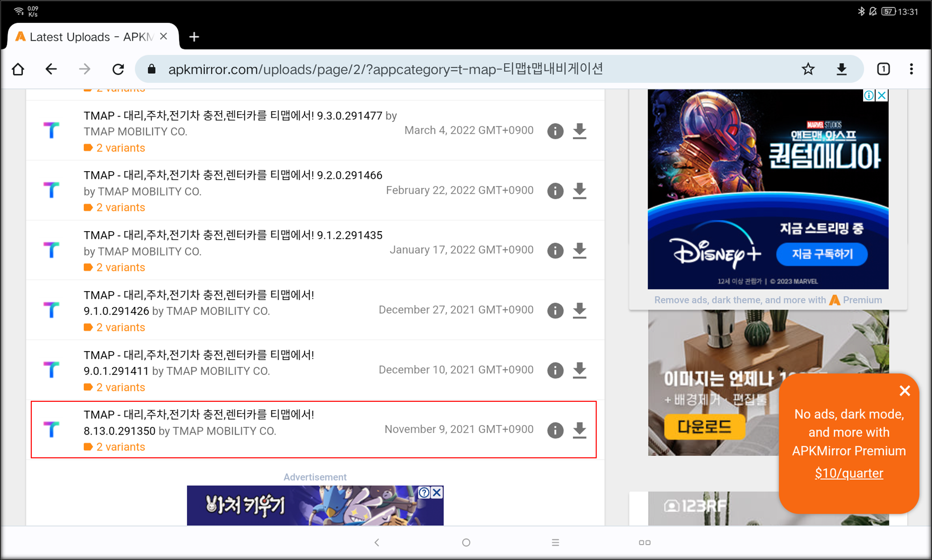Screen dimensions: 932x560
Task: Click TMAP app icon for 8.13.0.291350
Action: pyautogui.click(x=51, y=429)
